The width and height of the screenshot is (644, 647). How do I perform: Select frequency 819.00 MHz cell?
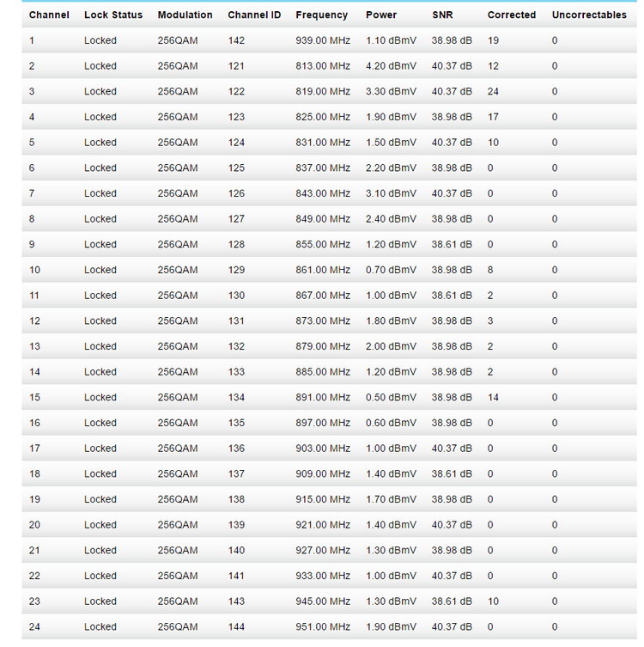click(x=323, y=91)
